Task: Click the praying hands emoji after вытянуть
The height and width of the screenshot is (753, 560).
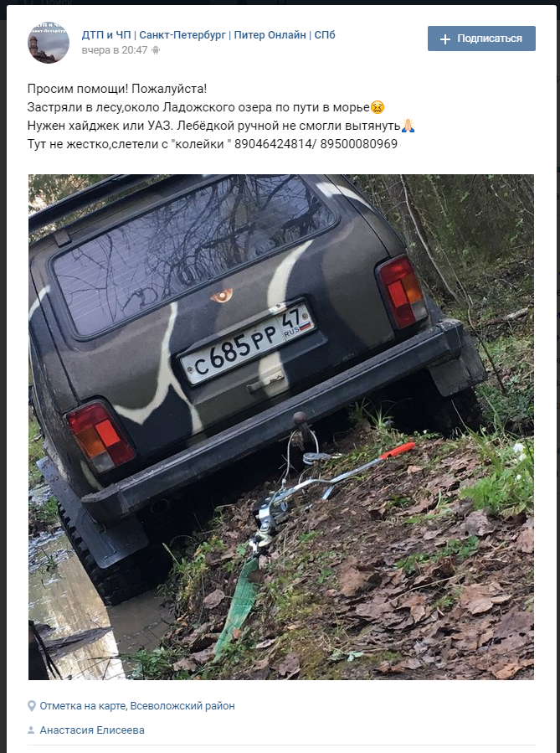Action: (408, 126)
